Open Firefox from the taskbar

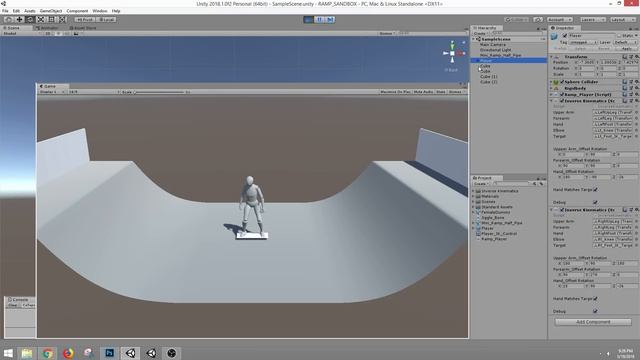pyautogui.click(x=68, y=353)
